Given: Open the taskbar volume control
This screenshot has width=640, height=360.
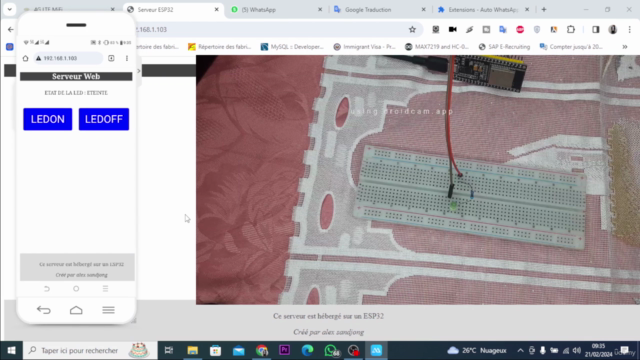Looking at the screenshot, I should (x=576, y=350).
